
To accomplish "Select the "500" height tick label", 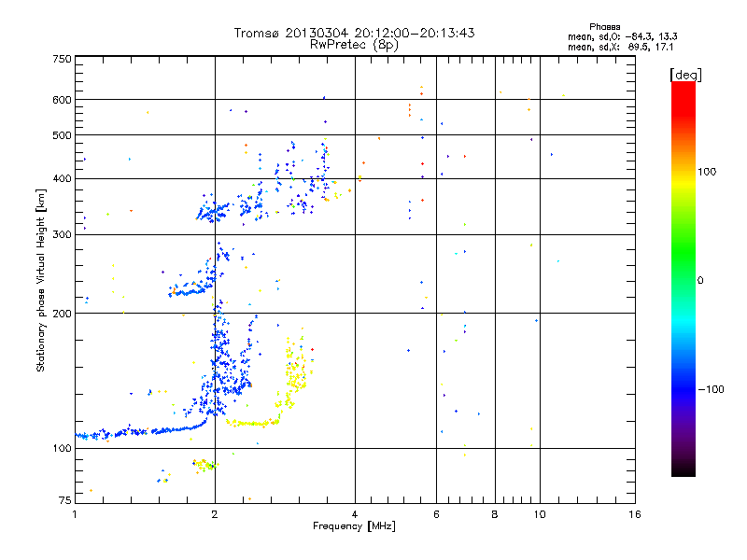I will [62, 135].
